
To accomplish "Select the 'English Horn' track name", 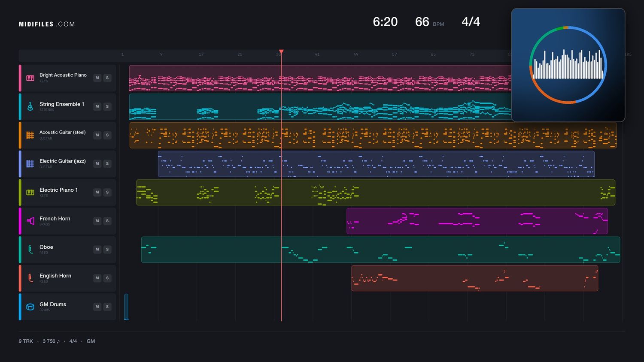I will 55,276.
